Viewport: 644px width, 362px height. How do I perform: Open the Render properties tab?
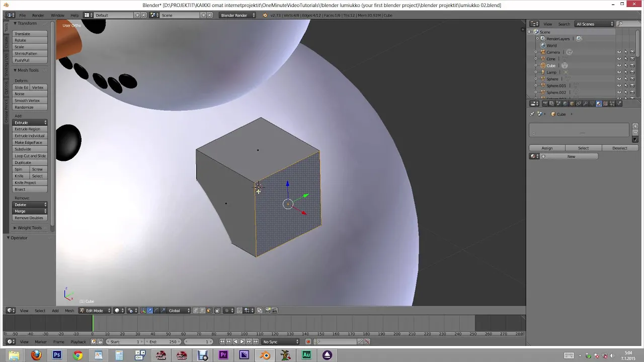(x=545, y=104)
